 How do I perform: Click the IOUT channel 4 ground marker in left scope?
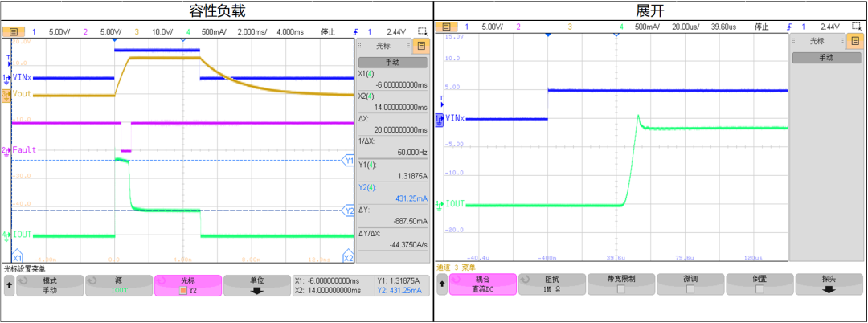click(x=6, y=235)
